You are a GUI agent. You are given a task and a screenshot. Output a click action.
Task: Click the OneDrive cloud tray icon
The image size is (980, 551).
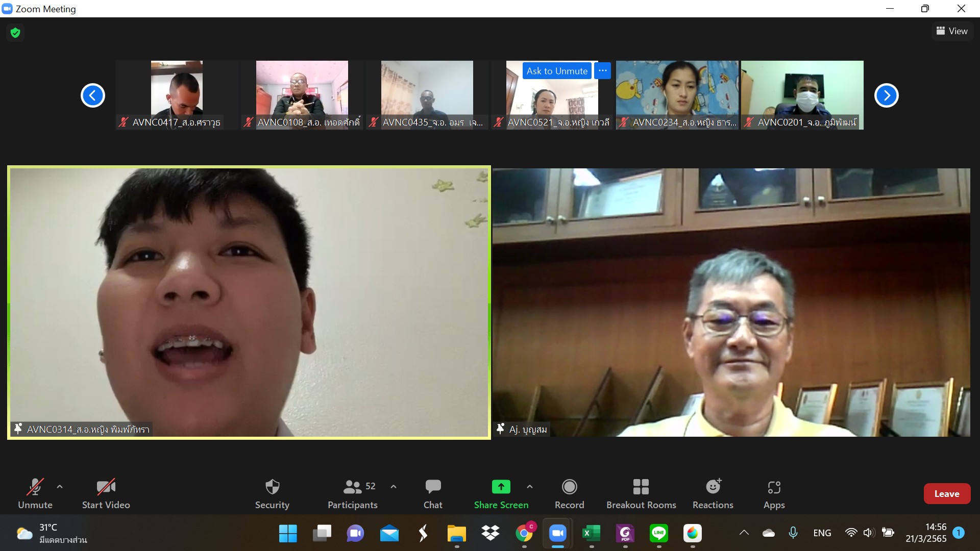769,533
